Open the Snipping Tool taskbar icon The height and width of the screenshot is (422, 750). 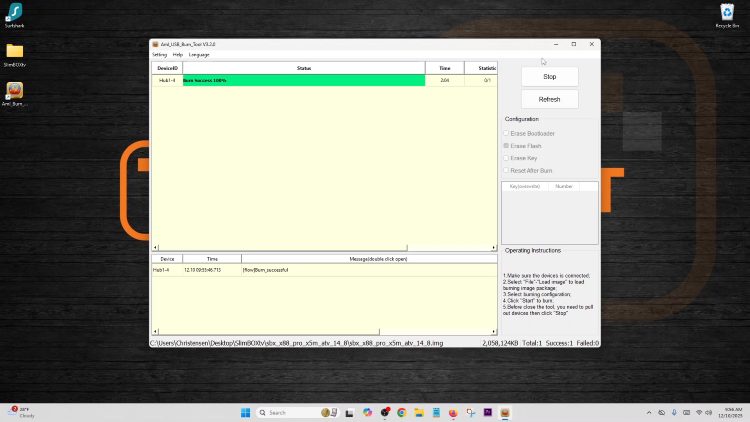(x=471, y=412)
